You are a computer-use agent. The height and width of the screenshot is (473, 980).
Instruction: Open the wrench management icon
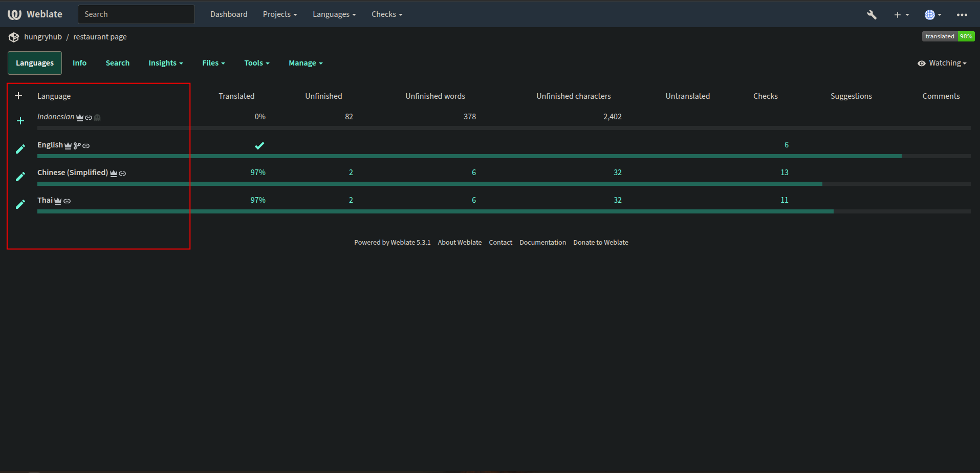872,15
